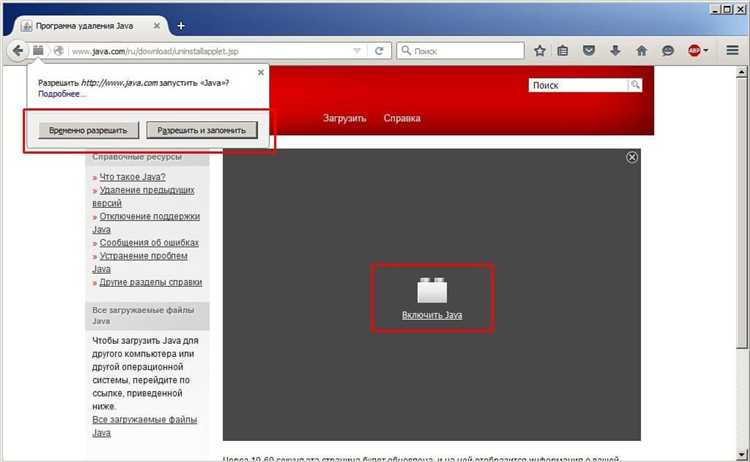Bookmark the page using the star icon
This screenshot has width=750, height=462.
coord(540,50)
